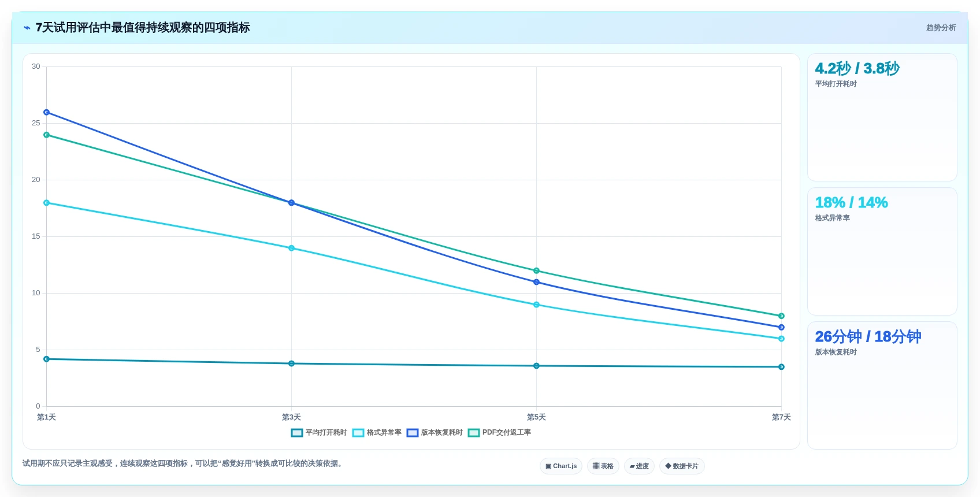The image size is (980, 497).
Task: Click the 格式异常率 data point at 第3天
Action: click(x=291, y=248)
